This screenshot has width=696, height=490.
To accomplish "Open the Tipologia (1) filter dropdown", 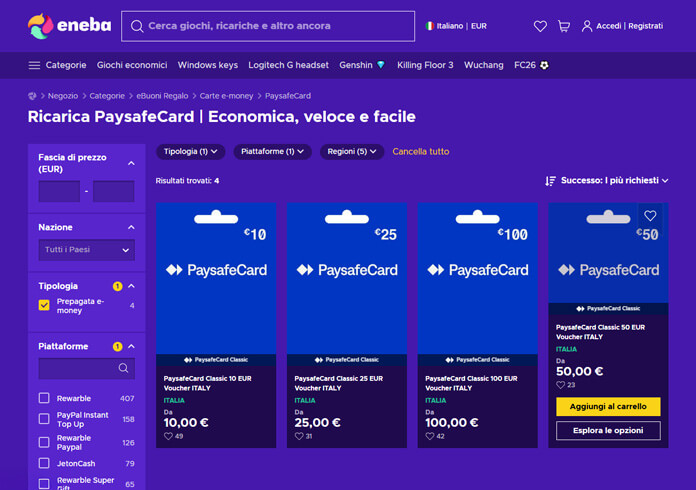I will [x=190, y=152].
